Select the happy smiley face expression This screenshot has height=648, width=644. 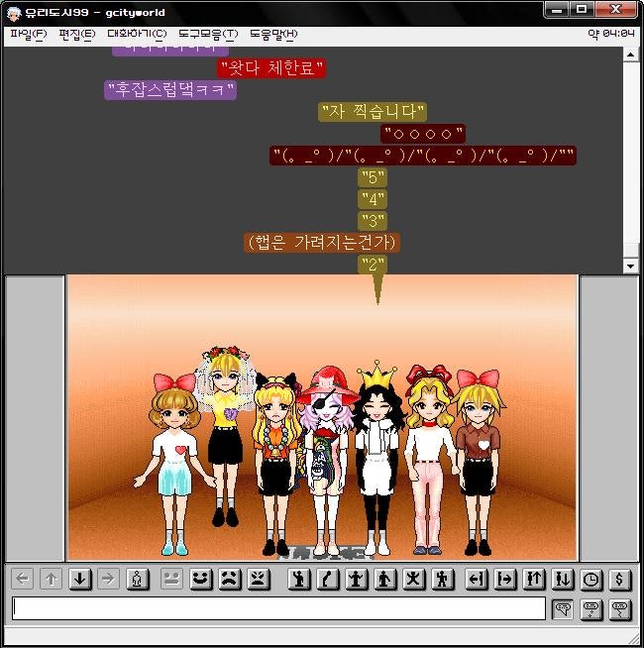click(x=201, y=579)
